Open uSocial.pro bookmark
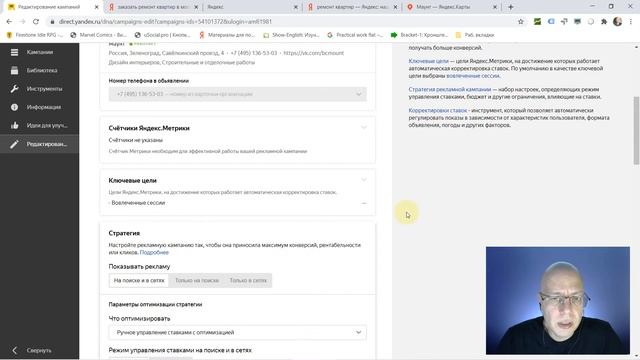Screen dimensions: 640x360 (x=162, y=35)
